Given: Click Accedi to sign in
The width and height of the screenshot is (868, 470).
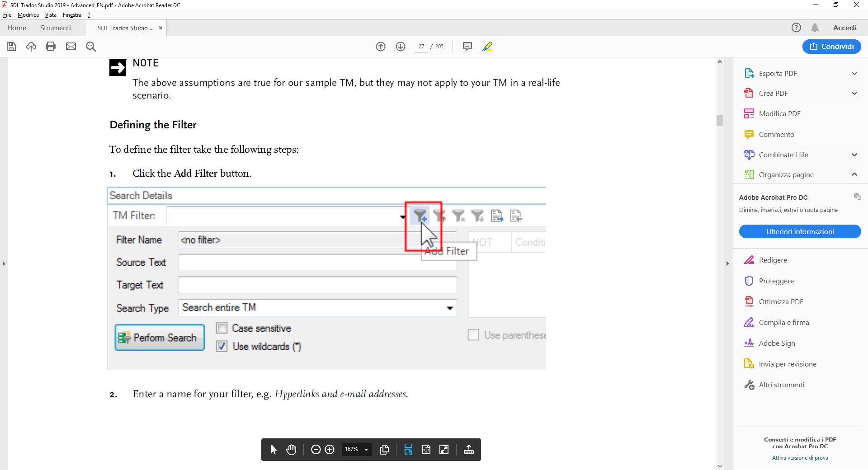Looking at the screenshot, I should click(844, 28).
